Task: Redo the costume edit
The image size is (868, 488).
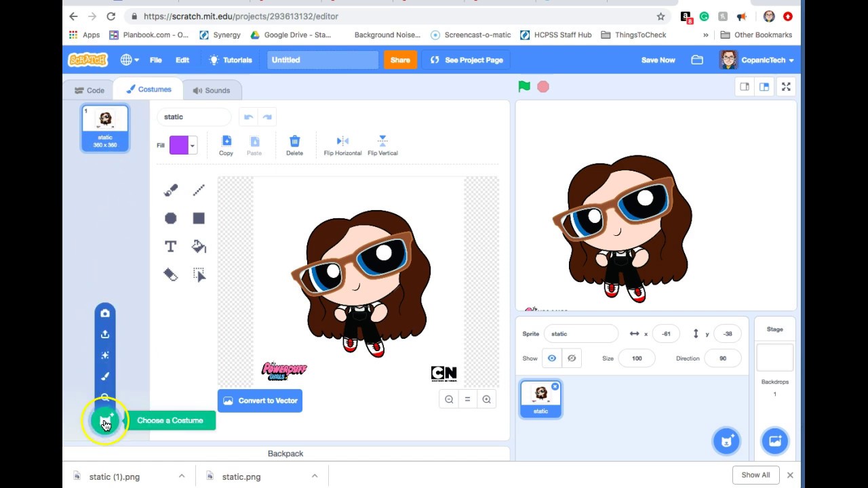Action: [267, 117]
